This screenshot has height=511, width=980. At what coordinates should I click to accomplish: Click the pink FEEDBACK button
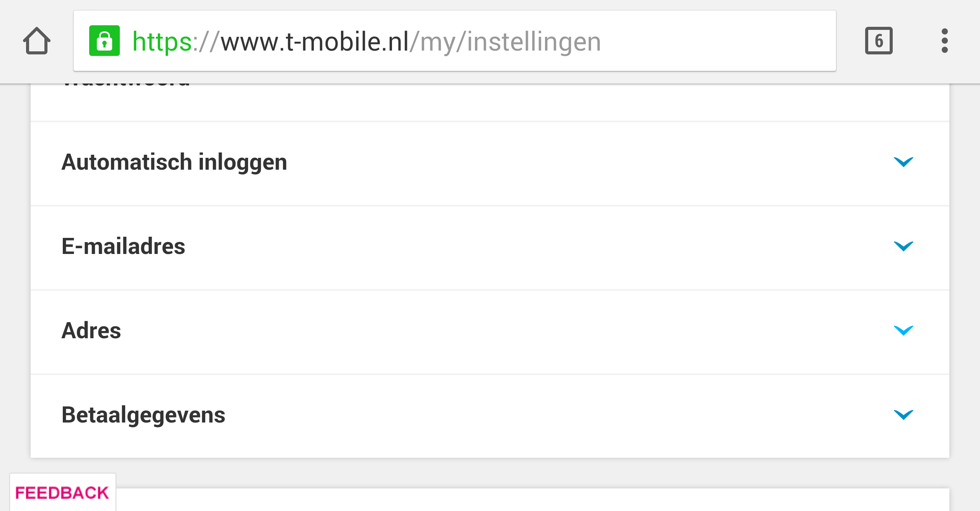click(x=62, y=493)
